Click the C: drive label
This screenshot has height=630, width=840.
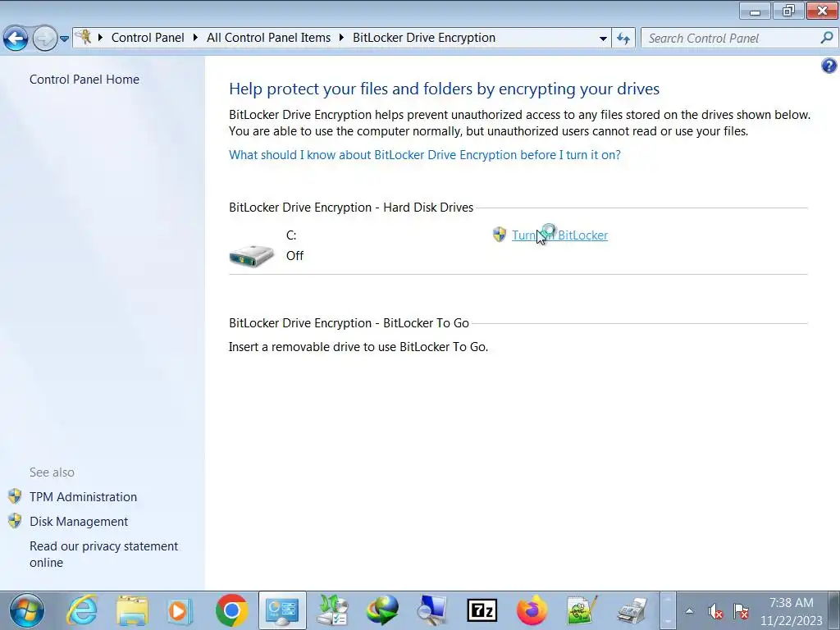(291, 235)
